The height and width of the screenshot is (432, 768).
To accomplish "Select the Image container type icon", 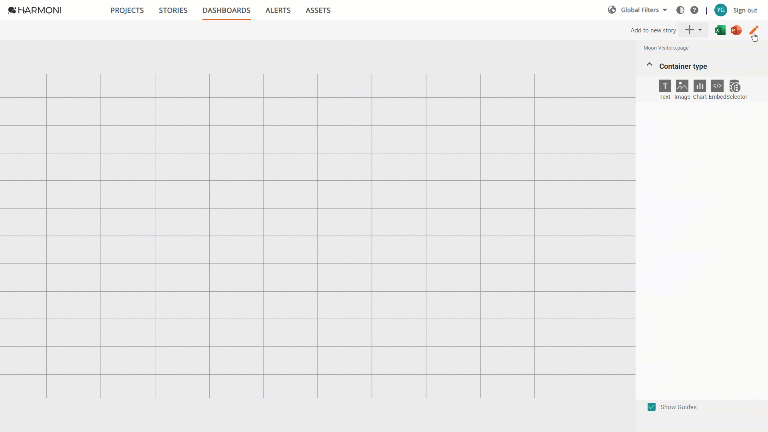I will [682, 86].
